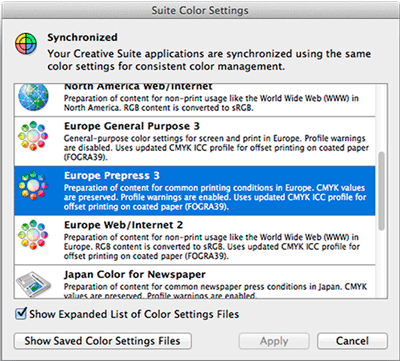The width and height of the screenshot is (400, 361).
Task: Choose the Japan Color for Newspaper title
Action: click(135, 274)
